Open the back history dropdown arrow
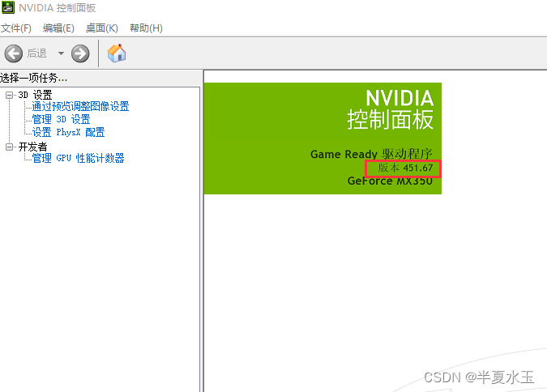Viewport: 547px width, 392px height. click(61, 53)
